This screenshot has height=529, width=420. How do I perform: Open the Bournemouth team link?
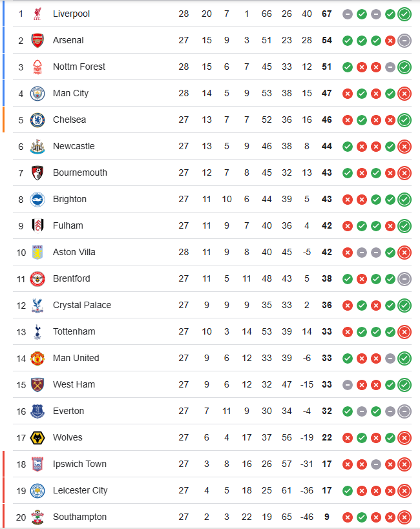[80, 172]
